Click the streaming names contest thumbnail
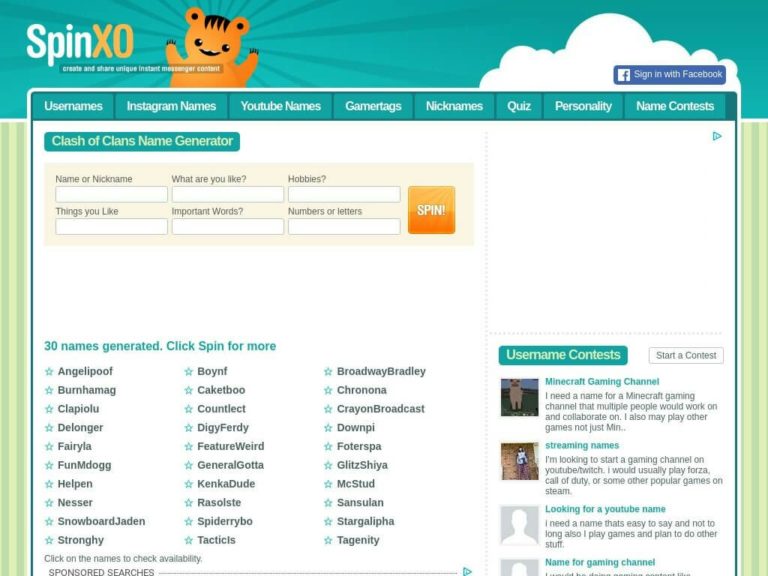The width and height of the screenshot is (768, 576). pos(519,461)
